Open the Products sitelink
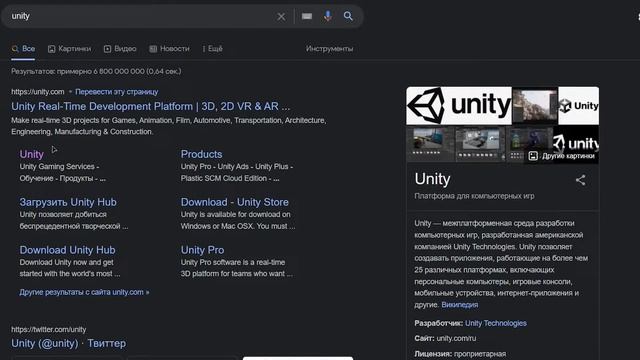The height and width of the screenshot is (360, 640). point(202,154)
